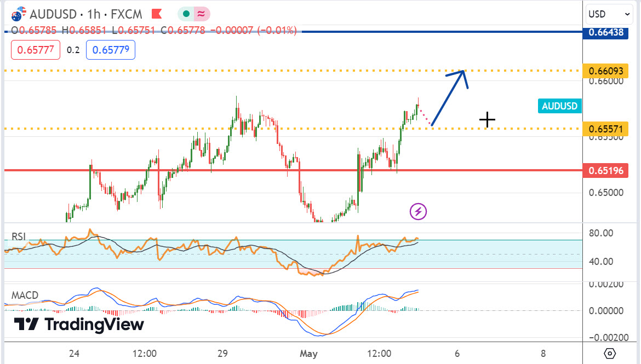The height and width of the screenshot is (364, 641).
Task: Click the May date on time axis
Action: pos(308,353)
